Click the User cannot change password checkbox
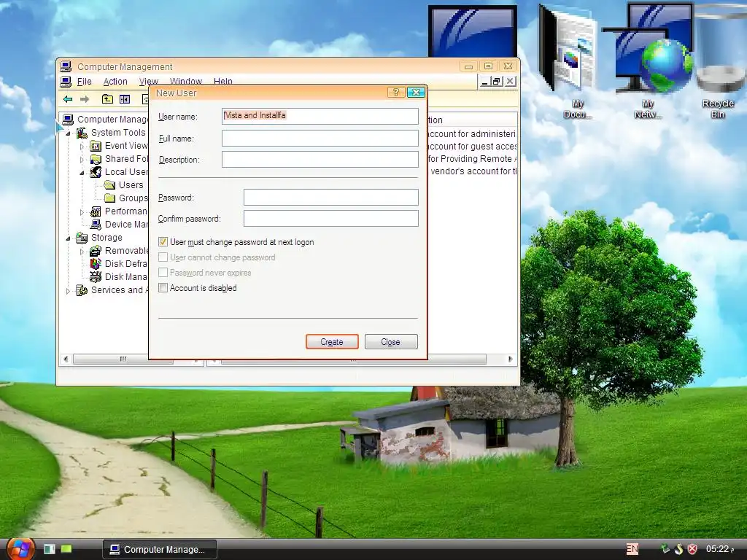 (163, 257)
